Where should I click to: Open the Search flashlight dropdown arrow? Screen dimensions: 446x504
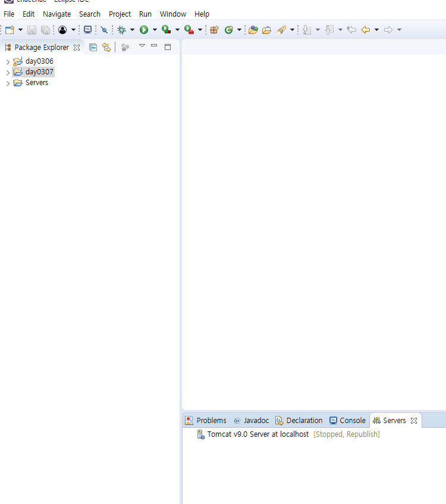point(292,30)
